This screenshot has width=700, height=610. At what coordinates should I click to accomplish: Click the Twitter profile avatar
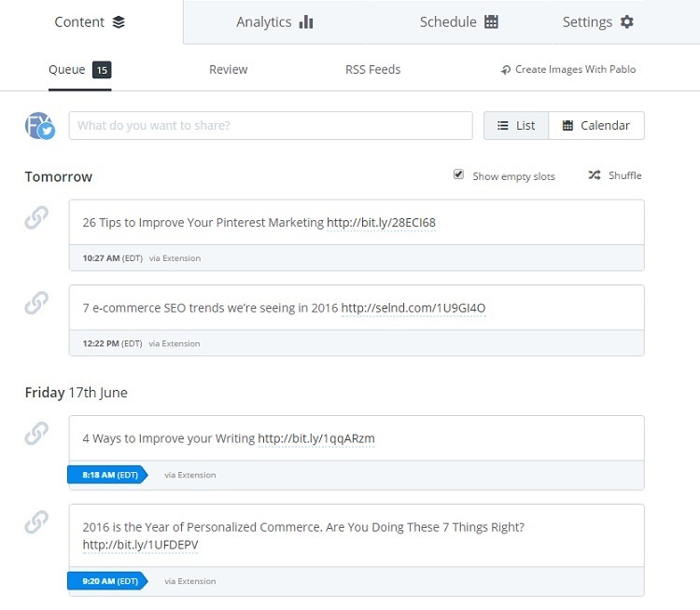[x=40, y=126]
